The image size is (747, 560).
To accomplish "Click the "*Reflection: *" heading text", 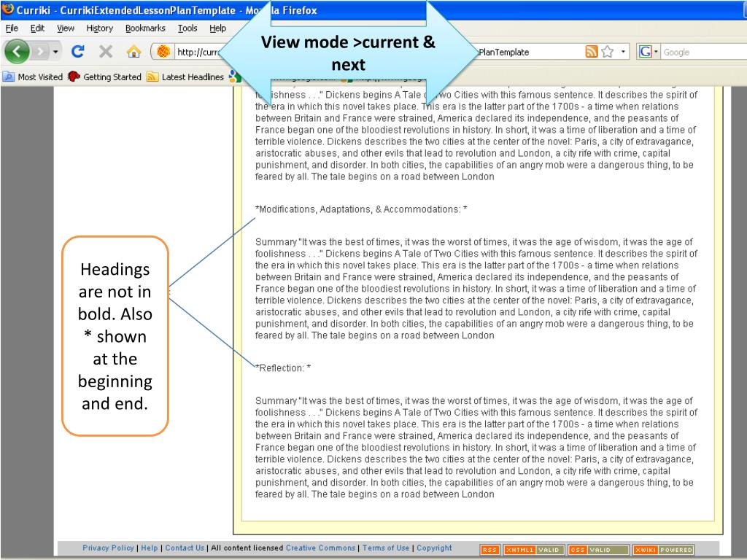I will [283, 367].
